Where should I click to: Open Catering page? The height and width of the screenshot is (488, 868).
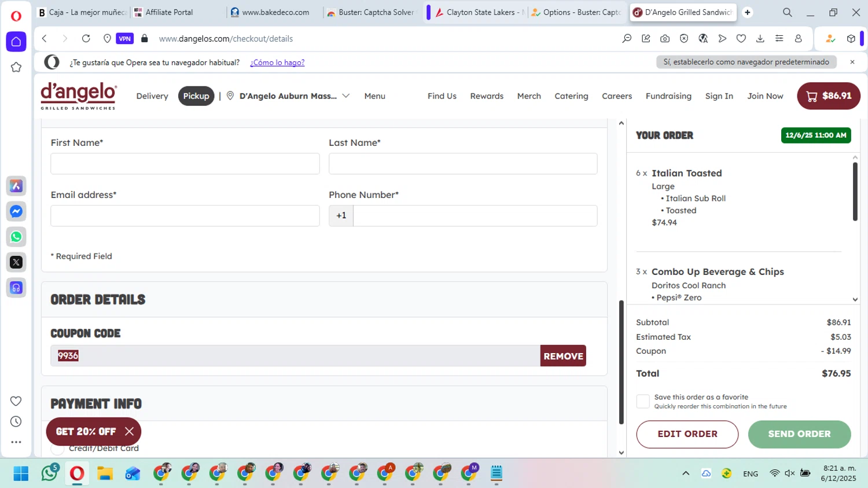571,96
